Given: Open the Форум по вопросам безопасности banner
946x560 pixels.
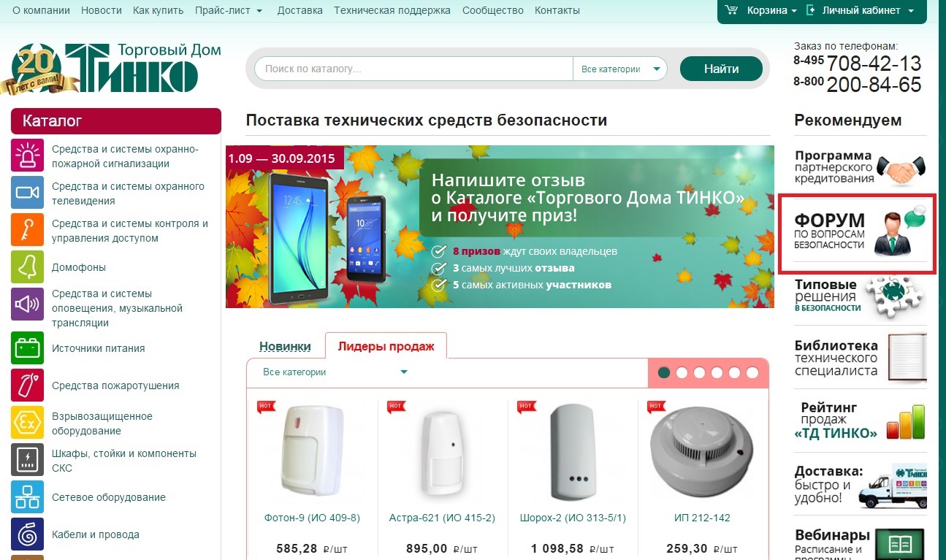Looking at the screenshot, I should 858,234.
